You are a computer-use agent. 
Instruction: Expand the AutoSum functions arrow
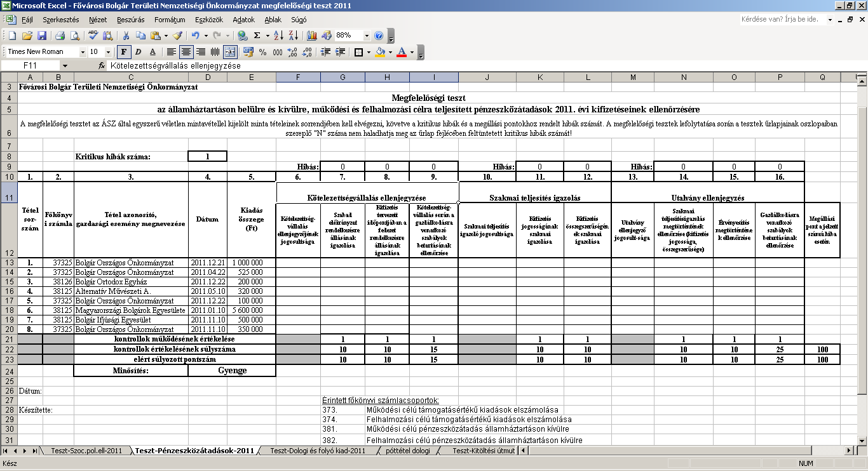point(268,36)
